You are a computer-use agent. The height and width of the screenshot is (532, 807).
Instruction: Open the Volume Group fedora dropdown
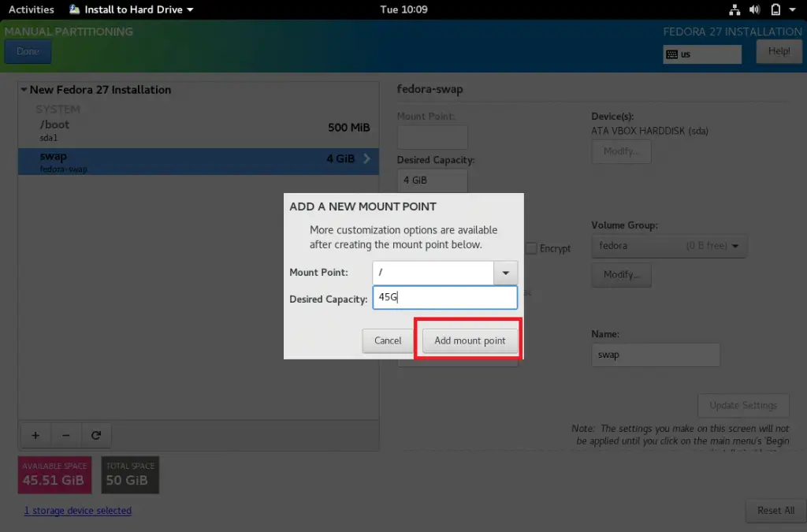pyautogui.click(x=669, y=246)
